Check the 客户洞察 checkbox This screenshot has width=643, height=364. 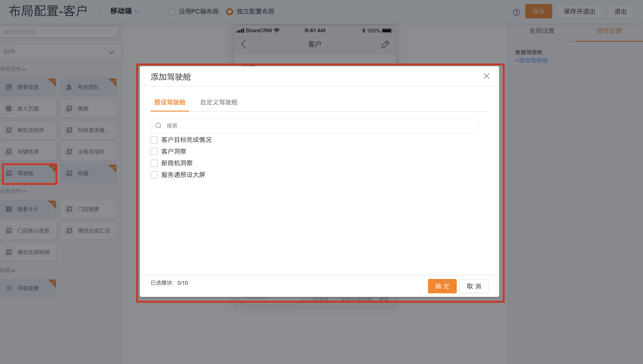(154, 151)
